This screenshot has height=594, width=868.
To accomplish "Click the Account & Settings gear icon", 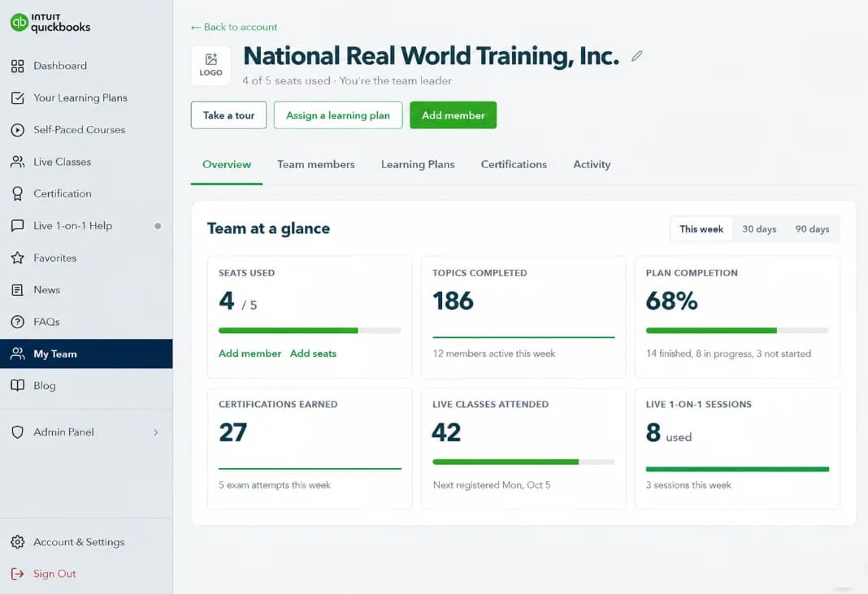I will (x=18, y=542).
